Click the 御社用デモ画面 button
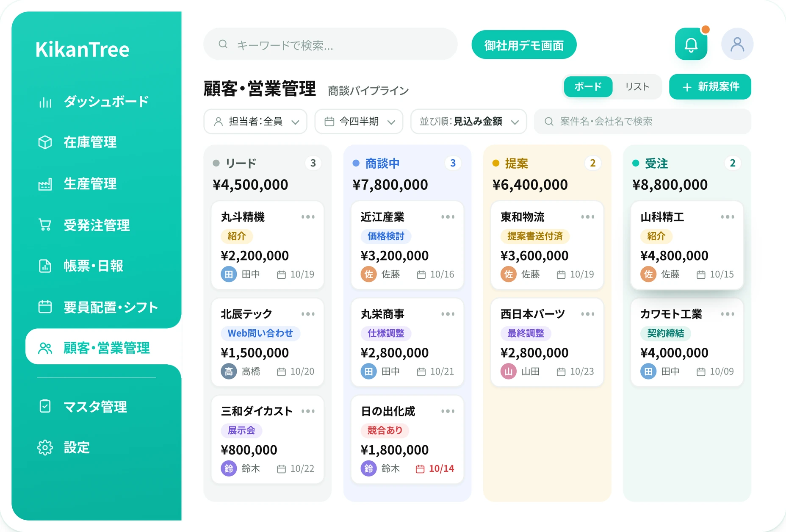Screen dimensions: 786x532 tap(524, 45)
